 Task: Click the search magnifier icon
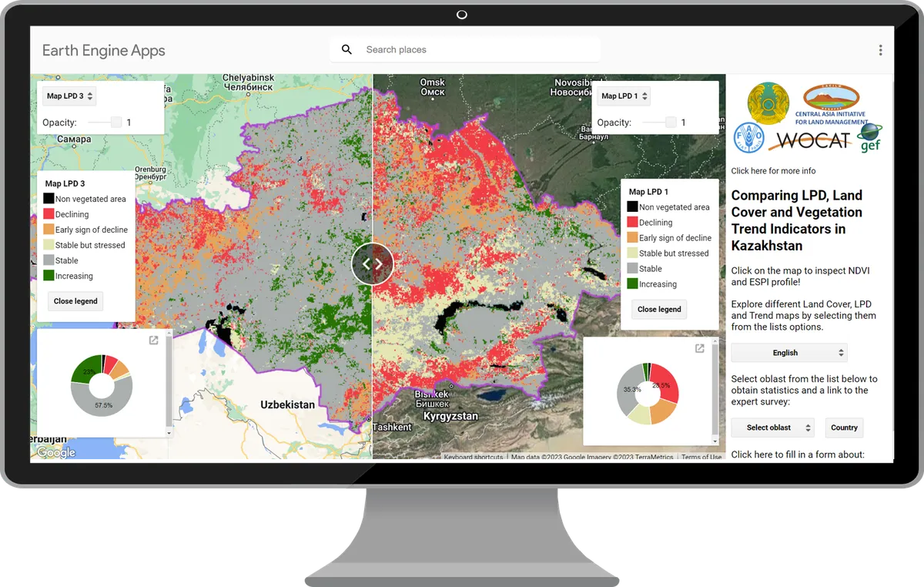346,49
